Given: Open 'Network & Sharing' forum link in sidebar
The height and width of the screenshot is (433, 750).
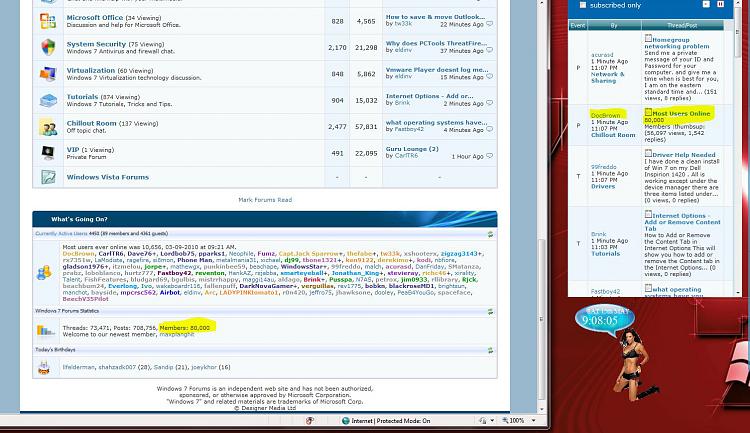Looking at the screenshot, I should 607,78.
